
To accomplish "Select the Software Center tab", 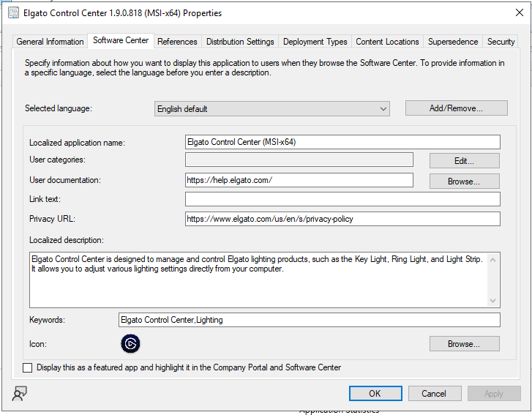I will (x=121, y=40).
